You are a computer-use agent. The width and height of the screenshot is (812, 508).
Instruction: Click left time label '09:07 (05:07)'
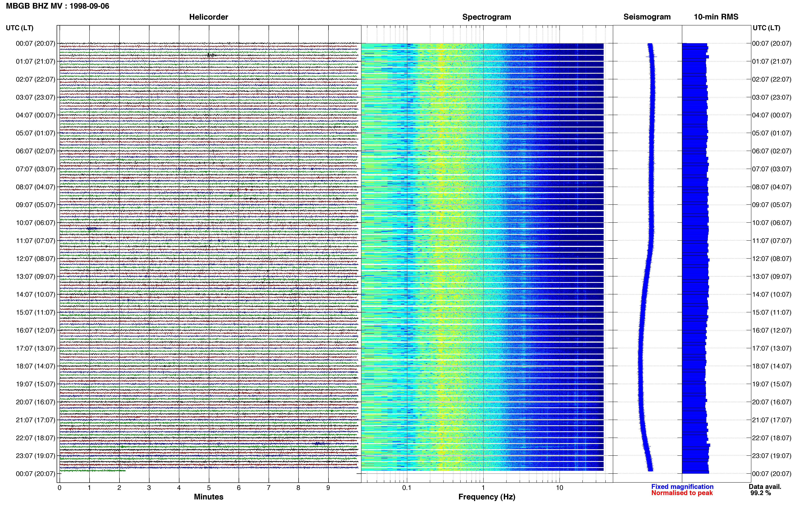click(36, 205)
